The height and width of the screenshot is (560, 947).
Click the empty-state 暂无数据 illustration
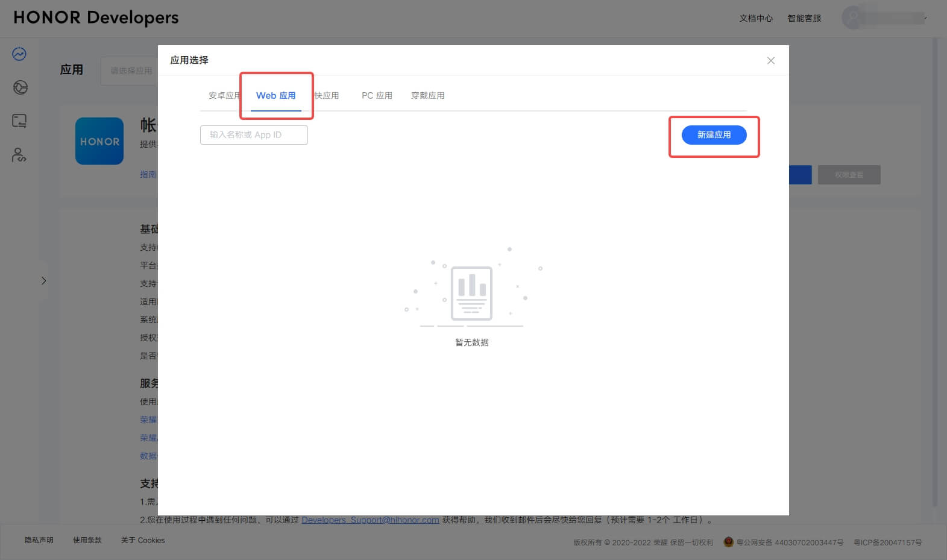(x=471, y=294)
